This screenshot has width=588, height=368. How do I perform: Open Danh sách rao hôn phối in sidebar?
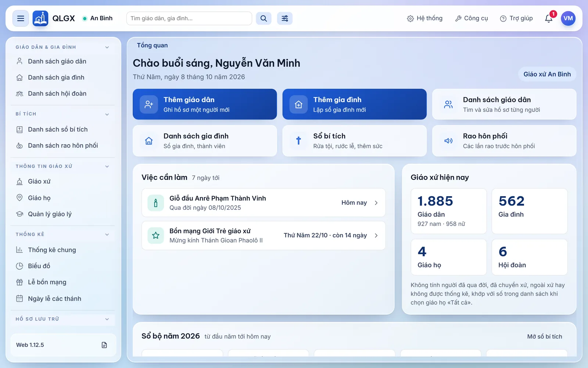(x=63, y=145)
